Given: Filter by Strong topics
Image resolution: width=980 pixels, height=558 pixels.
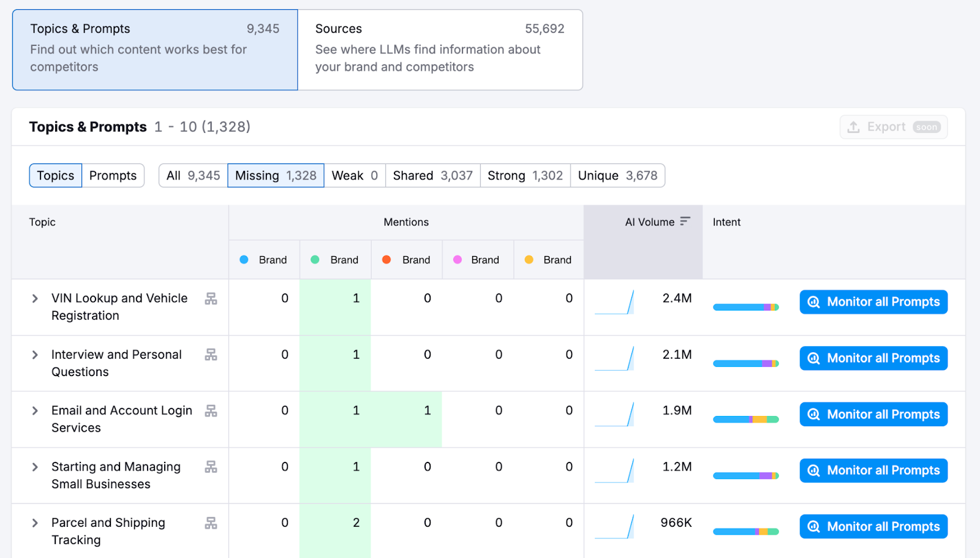Looking at the screenshot, I should [525, 176].
